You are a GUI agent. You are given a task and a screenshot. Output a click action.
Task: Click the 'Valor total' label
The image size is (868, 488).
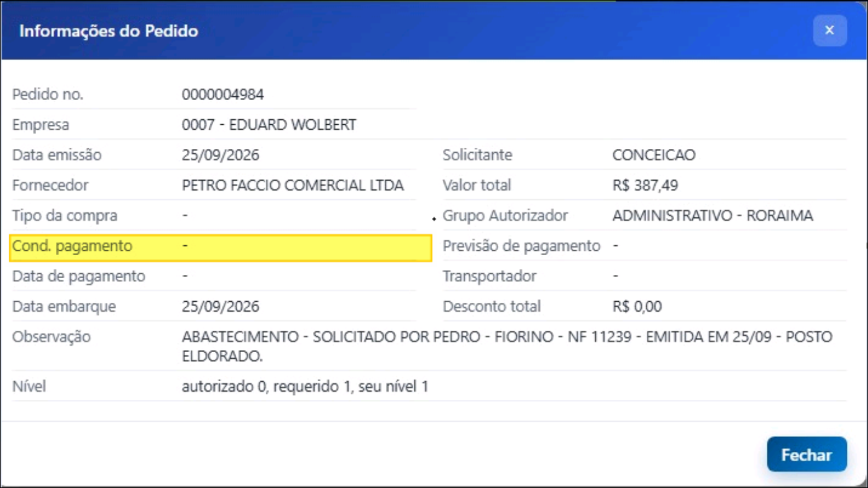click(477, 186)
